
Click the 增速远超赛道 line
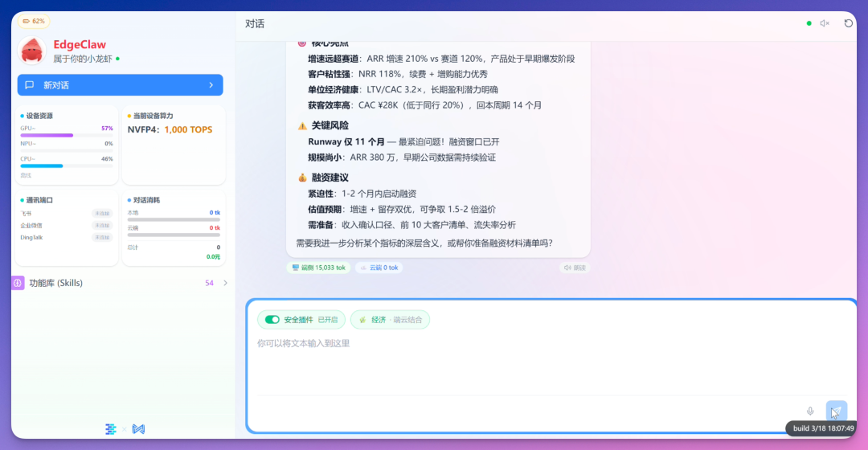[x=441, y=59]
